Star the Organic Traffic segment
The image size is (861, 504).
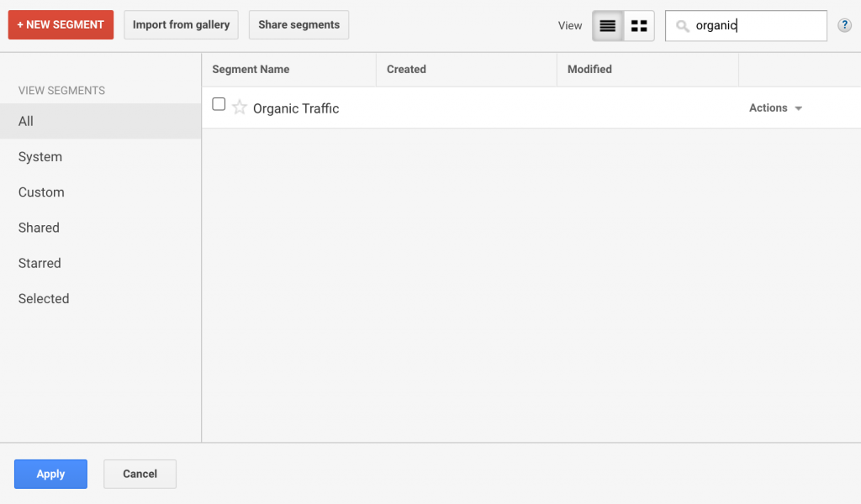click(240, 107)
